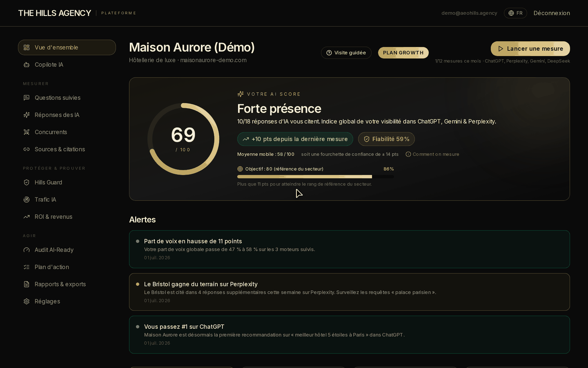Image resolution: width=588 pixels, height=368 pixels.
Task: Click the trending-up arrow icon in +10 pts badge
Action: [246, 139]
